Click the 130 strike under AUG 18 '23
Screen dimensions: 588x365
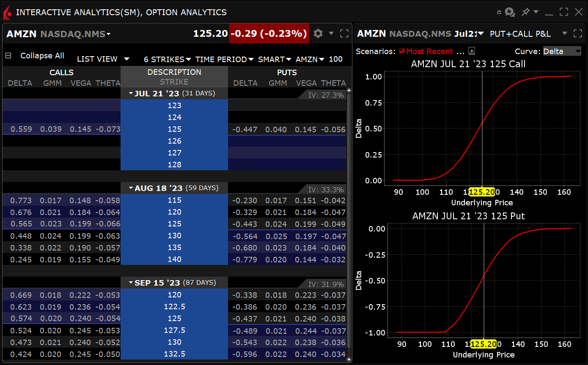point(174,236)
